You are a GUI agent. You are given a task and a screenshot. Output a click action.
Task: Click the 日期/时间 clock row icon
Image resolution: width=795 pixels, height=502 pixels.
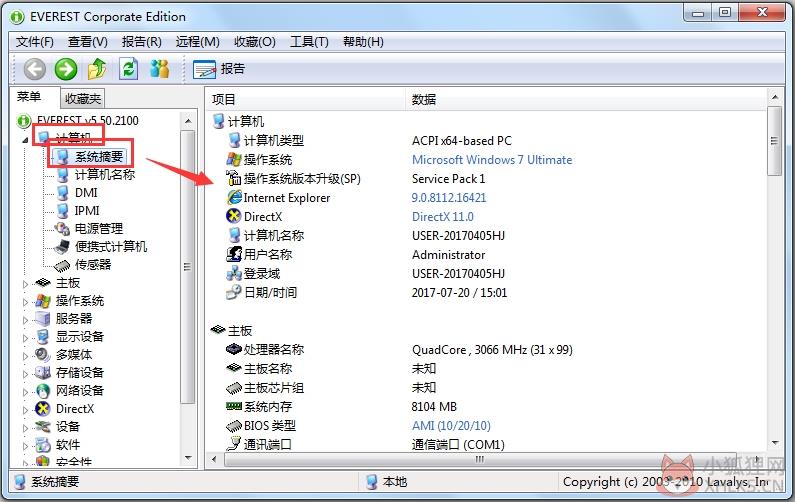click(x=234, y=292)
